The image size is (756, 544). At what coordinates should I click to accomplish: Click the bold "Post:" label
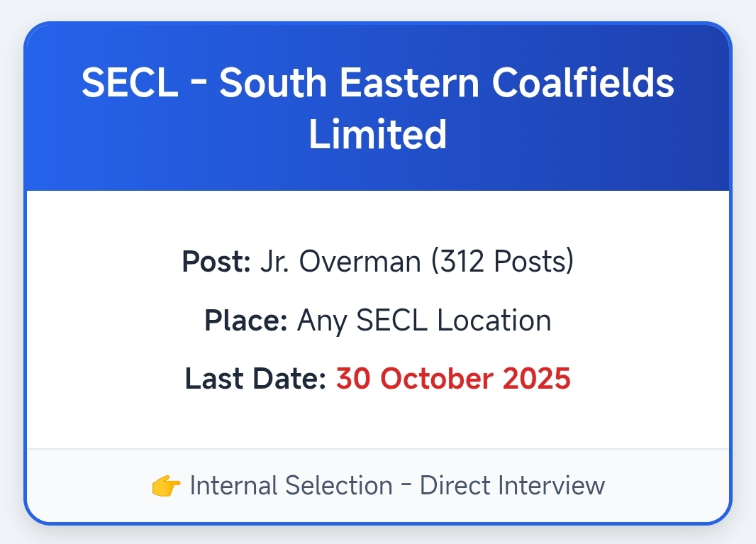[216, 262]
